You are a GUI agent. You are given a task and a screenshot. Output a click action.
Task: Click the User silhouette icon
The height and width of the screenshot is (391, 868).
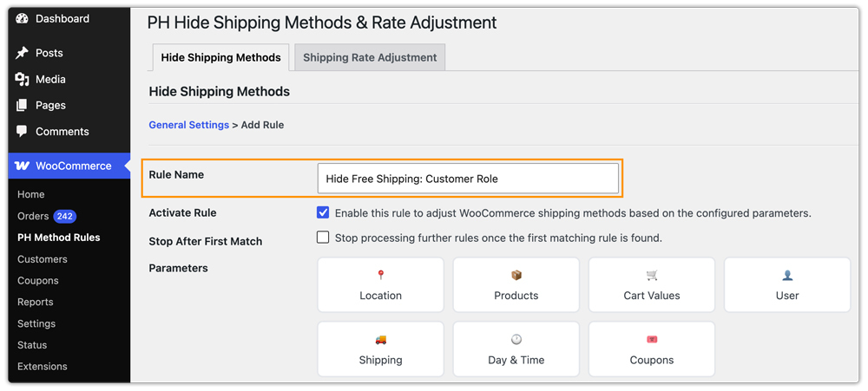[787, 275]
